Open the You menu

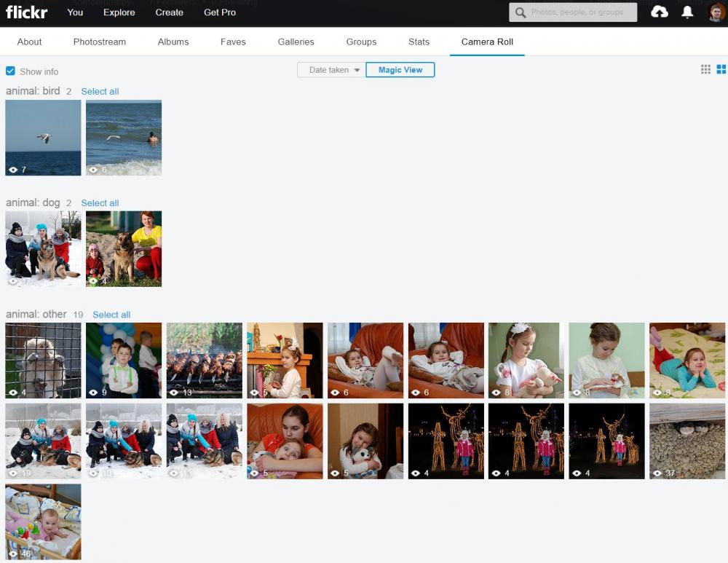75,12
